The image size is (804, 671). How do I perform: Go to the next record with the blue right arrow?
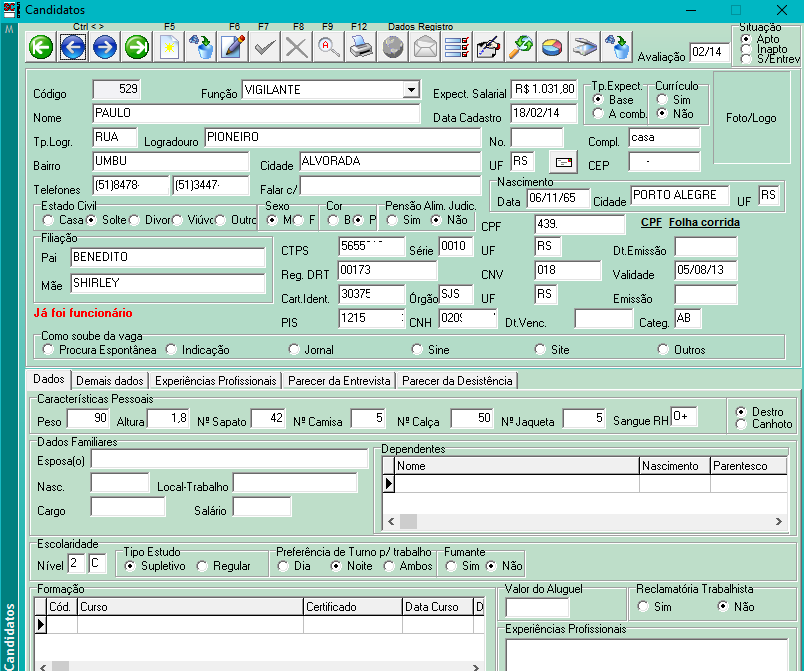[105, 48]
